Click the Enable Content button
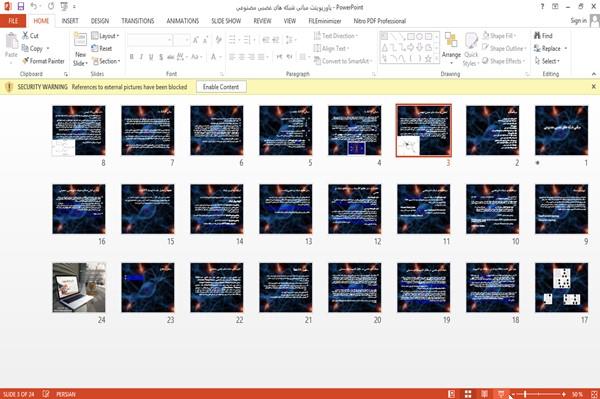This screenshot has height=399, width=600. click(221, 87)
